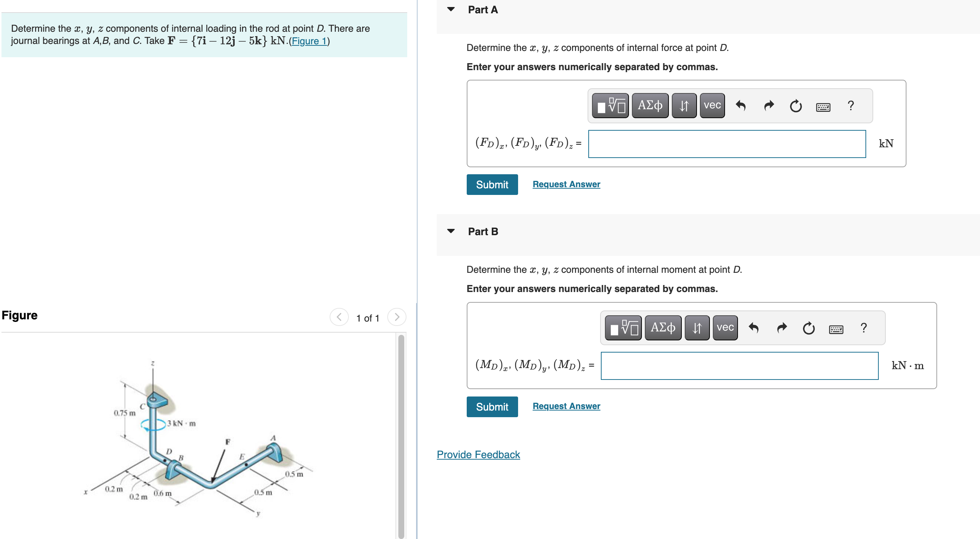Collapse the Part B section
Viewport: 980px width, 539px height.
[x=450, y=231]
